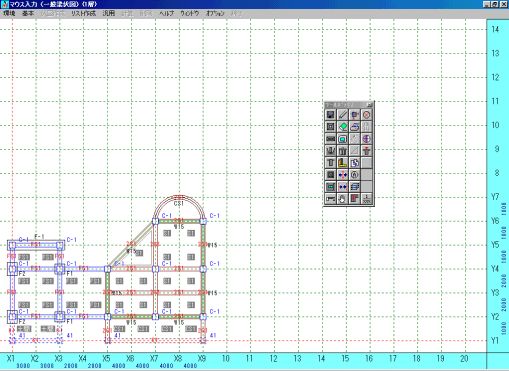Choose the square column frame tool
509x371 pixels.
click(330, 127)
